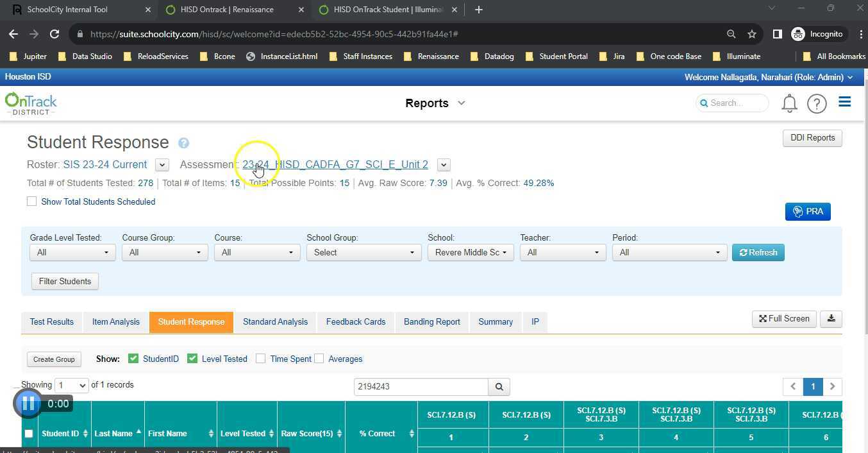Viewport: 868px width, 453px height.
Task: Click the download report icon button
Action: point(831,319)
